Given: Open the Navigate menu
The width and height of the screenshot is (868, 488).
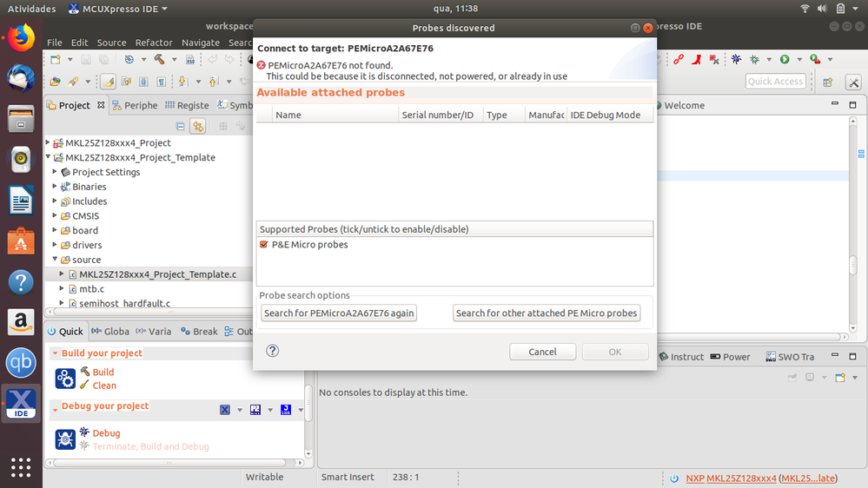Looking at the screenshot, I should (201, 43).
